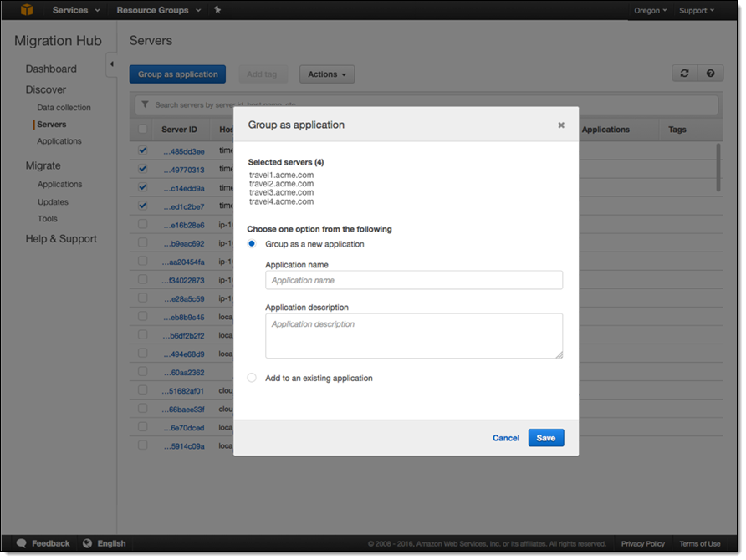Click the globe language icon

88,543
